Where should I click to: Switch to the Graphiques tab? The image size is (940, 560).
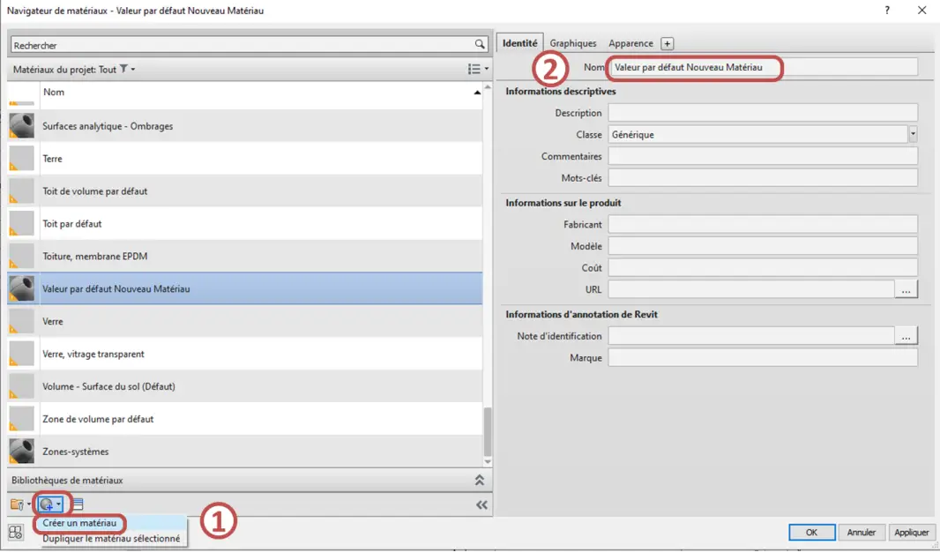click(572, 43)
